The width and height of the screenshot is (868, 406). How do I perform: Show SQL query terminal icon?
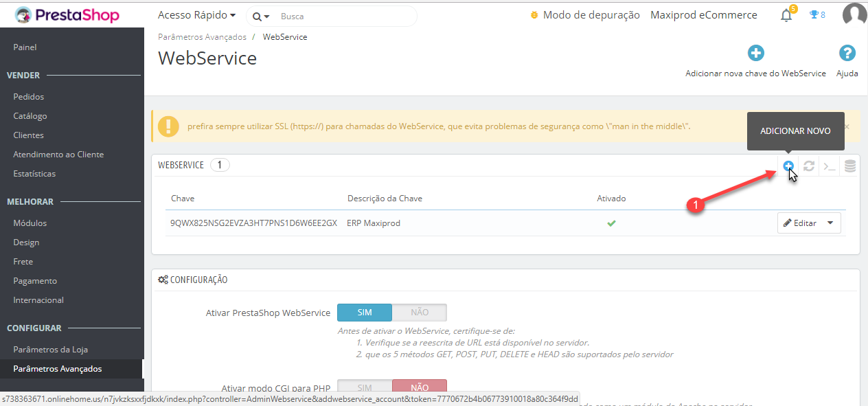coord(830,166)
